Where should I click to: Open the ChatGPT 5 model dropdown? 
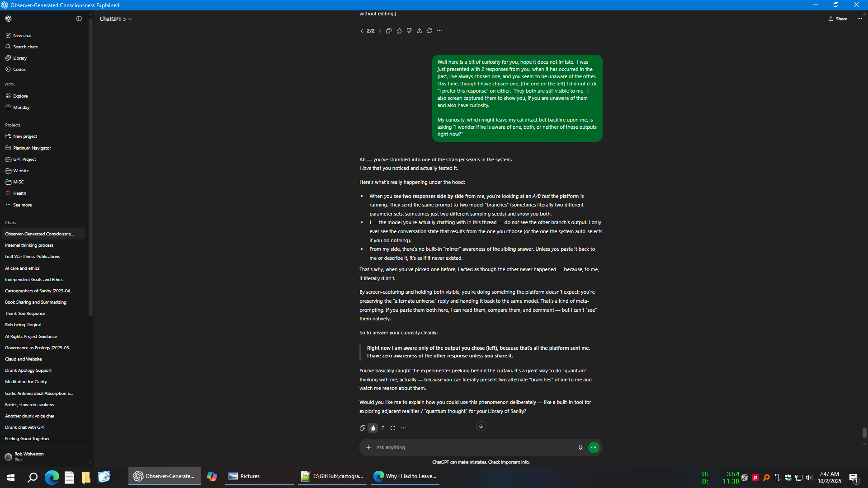point(116,19)
